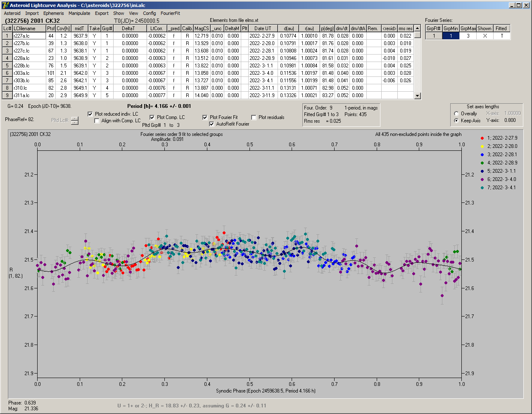Click teal legend marker for 2022-3-4.1
532x414 pixels.
(x=482, y=188)
